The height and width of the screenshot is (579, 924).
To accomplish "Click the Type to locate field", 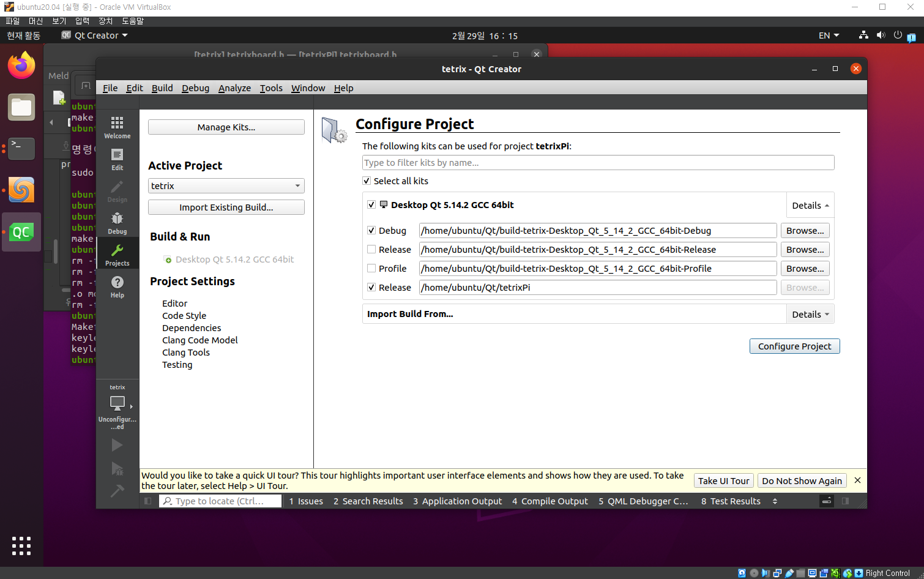I will pyautogui.click(x=220, y=501).
